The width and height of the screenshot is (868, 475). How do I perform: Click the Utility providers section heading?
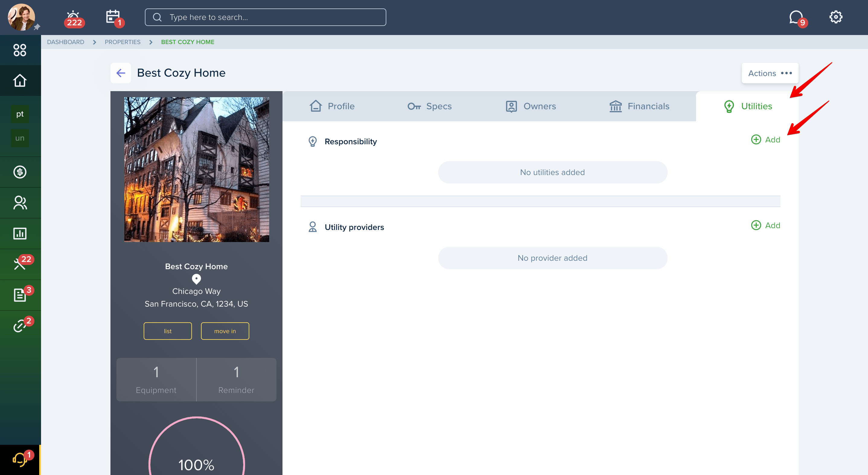355,227
